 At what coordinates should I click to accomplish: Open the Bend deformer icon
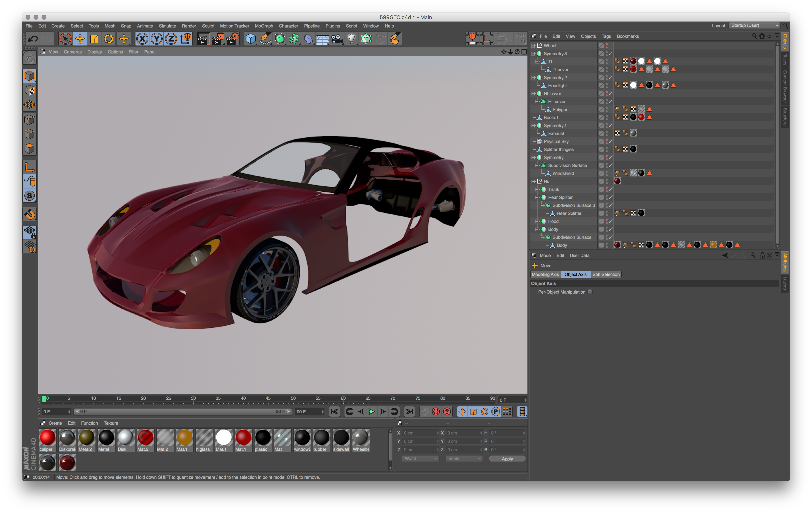tap(308, 39)
